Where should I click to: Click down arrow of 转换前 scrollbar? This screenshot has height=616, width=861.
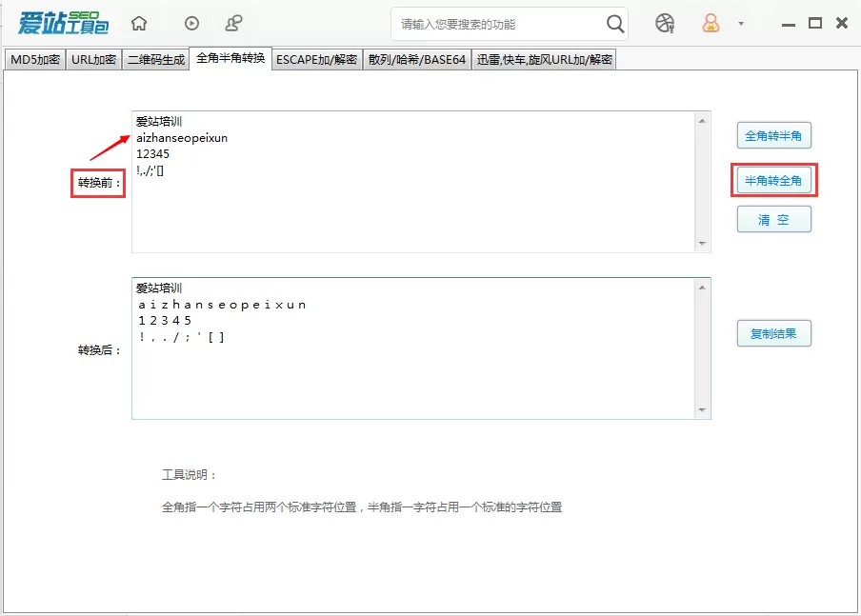pyautogui.click(x=702, y=243)
